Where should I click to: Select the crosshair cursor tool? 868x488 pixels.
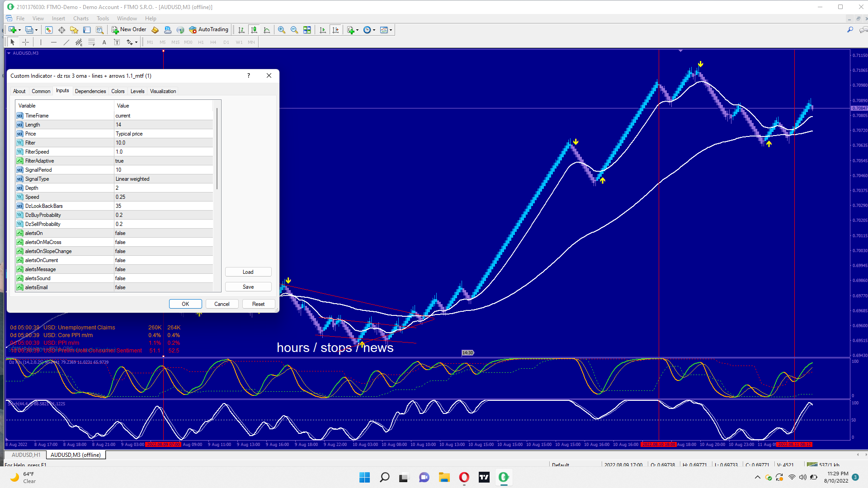(x=26, y=42)
